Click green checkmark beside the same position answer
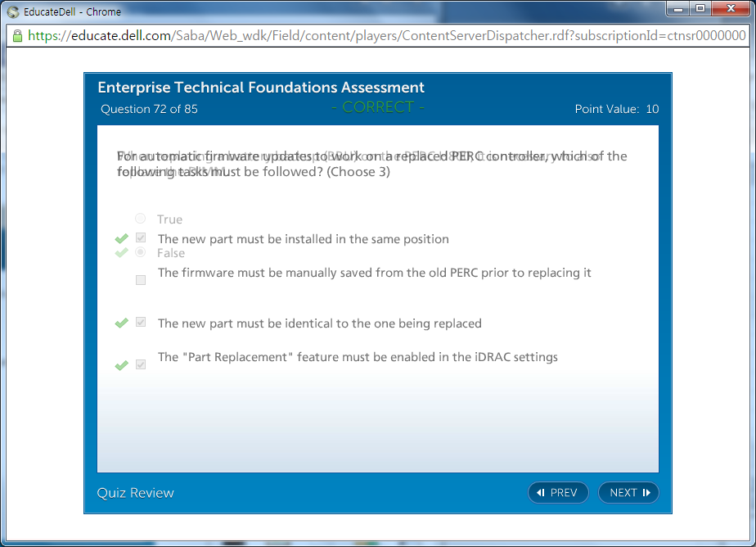The width and height of the screenshot is (756, 547). pos(122,238)
